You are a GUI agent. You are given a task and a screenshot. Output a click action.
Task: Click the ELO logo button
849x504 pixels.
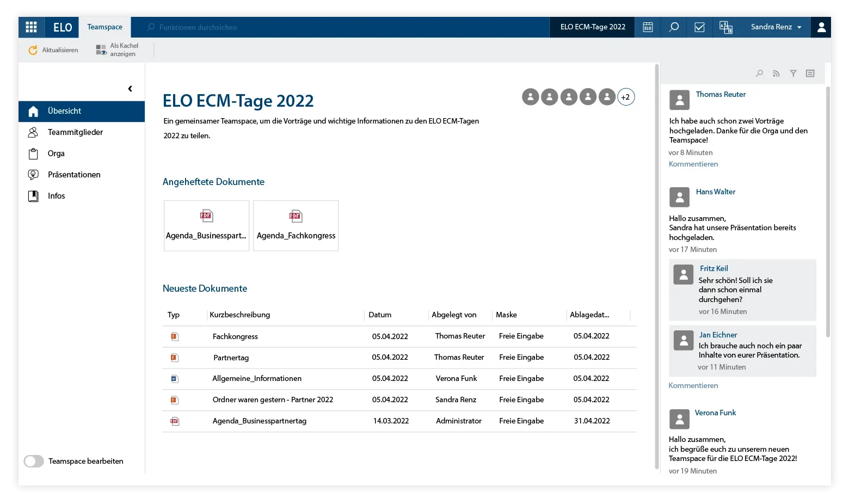63,27
